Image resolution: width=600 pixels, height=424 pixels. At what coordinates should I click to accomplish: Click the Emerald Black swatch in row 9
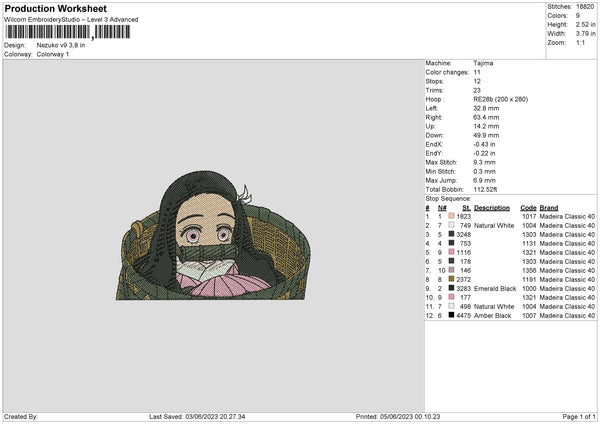click(x=451, y=288)
